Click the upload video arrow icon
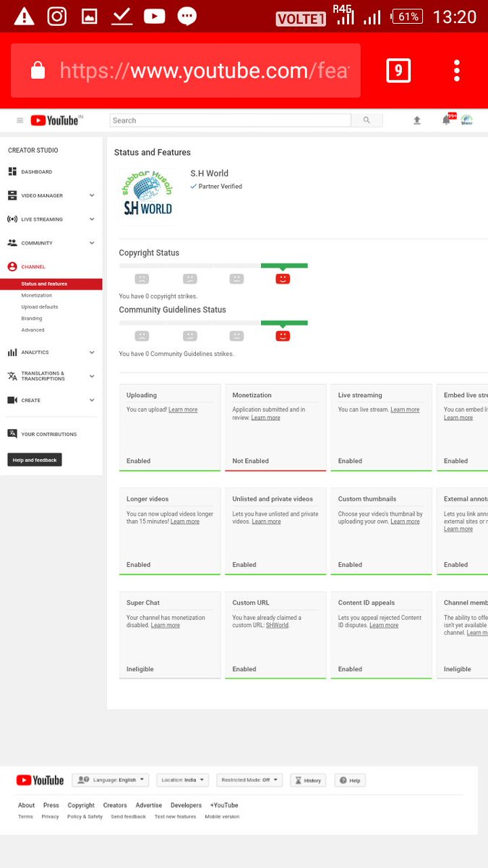Screen dimensions: 488x868 tap(417, 121)
